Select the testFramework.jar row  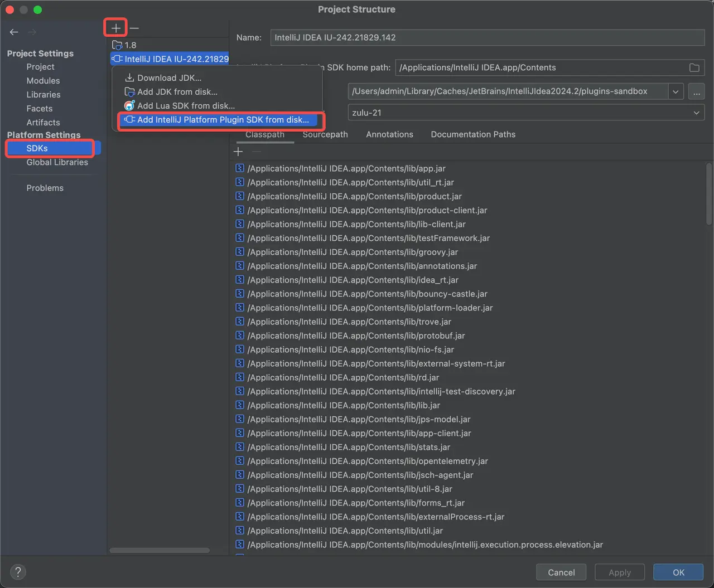pos(469,238)
